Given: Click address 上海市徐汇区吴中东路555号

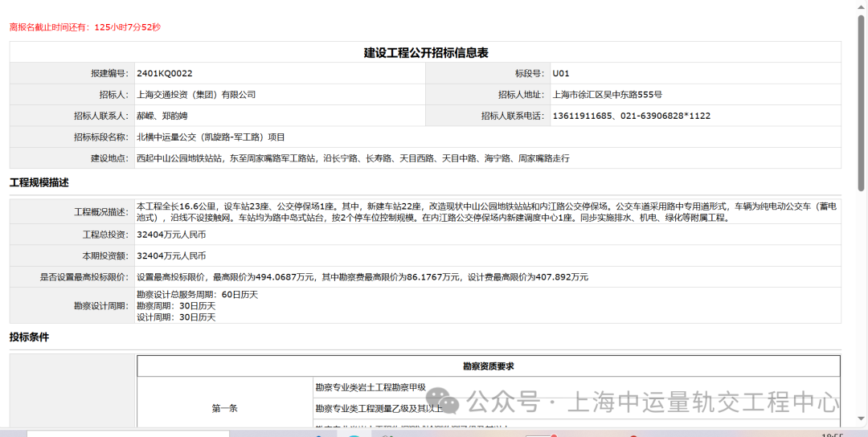Looking at the screenshot, I should (x=608, y=95).
